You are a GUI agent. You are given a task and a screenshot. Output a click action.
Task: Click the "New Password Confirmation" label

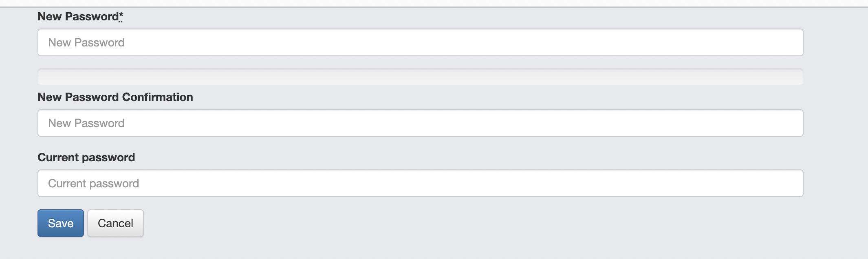point(115,97)
